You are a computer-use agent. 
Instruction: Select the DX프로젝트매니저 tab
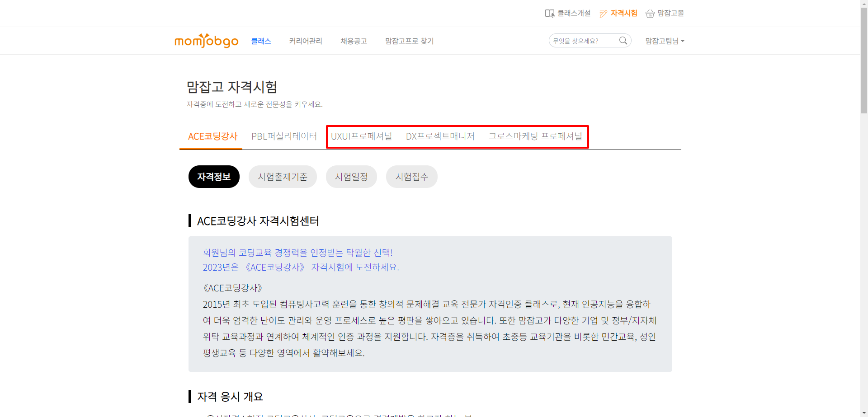coord(440,136)
